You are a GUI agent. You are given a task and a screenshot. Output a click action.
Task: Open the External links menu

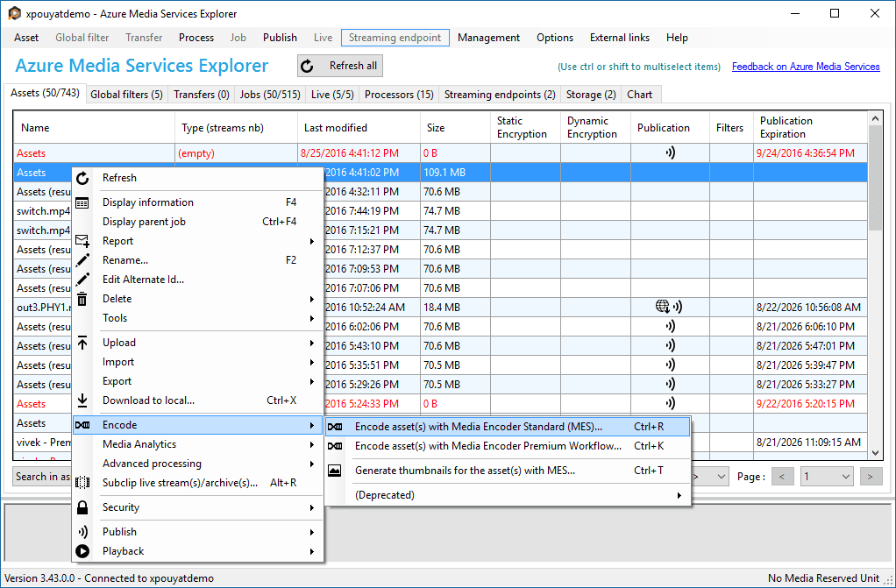tap(620, 38)
